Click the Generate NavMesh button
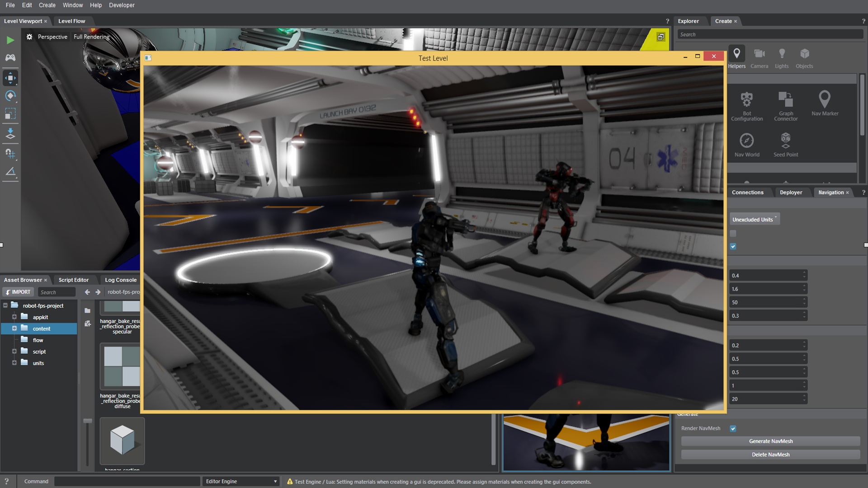This screenshot has height=488, width=868. (770, 441)
